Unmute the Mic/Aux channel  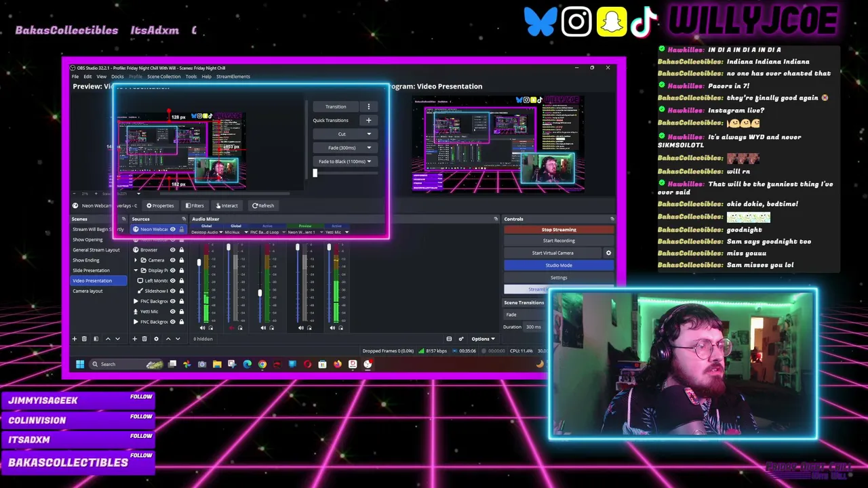point(232,328)
